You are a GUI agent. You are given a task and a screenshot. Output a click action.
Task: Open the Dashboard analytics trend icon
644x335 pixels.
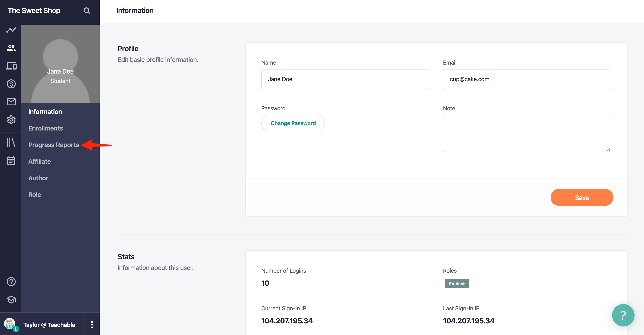pos(11,30)
